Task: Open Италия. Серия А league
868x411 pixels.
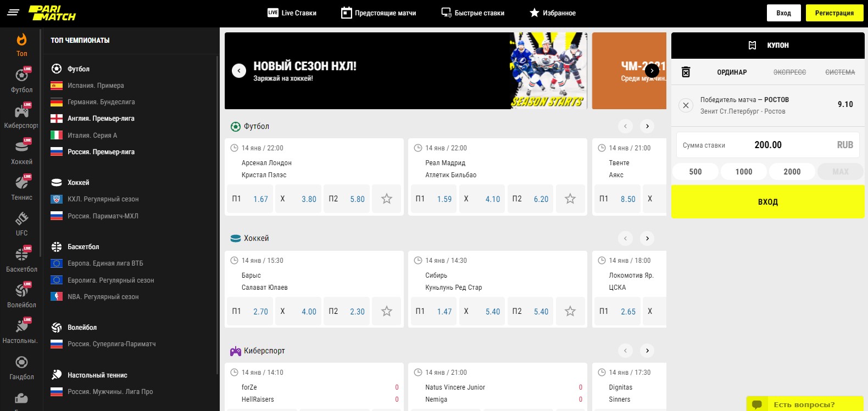Action: click(x=92, y=136)
